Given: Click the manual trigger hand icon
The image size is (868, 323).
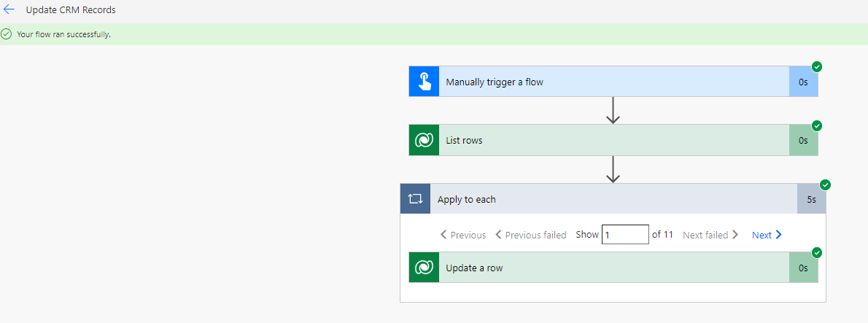Looking at the screenshot, I should click(x=424, y=82).
